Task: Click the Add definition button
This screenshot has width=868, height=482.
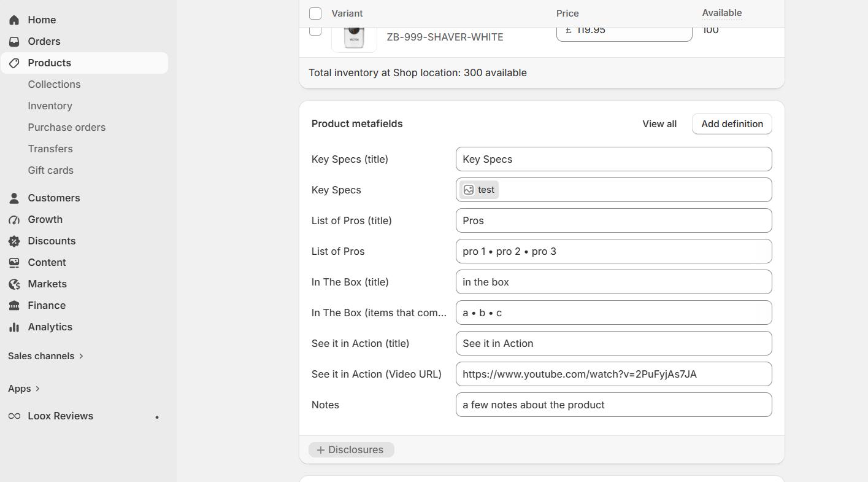Action: [x=732, y=123]
